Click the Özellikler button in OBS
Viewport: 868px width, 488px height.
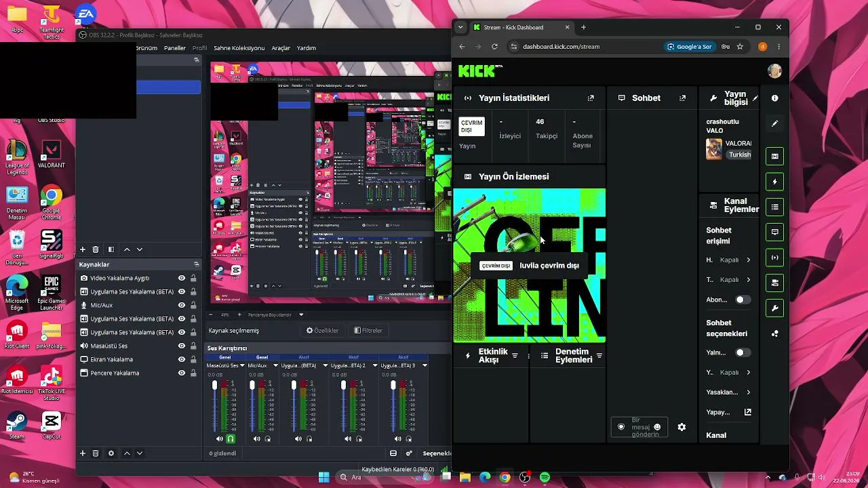[323, 331]
